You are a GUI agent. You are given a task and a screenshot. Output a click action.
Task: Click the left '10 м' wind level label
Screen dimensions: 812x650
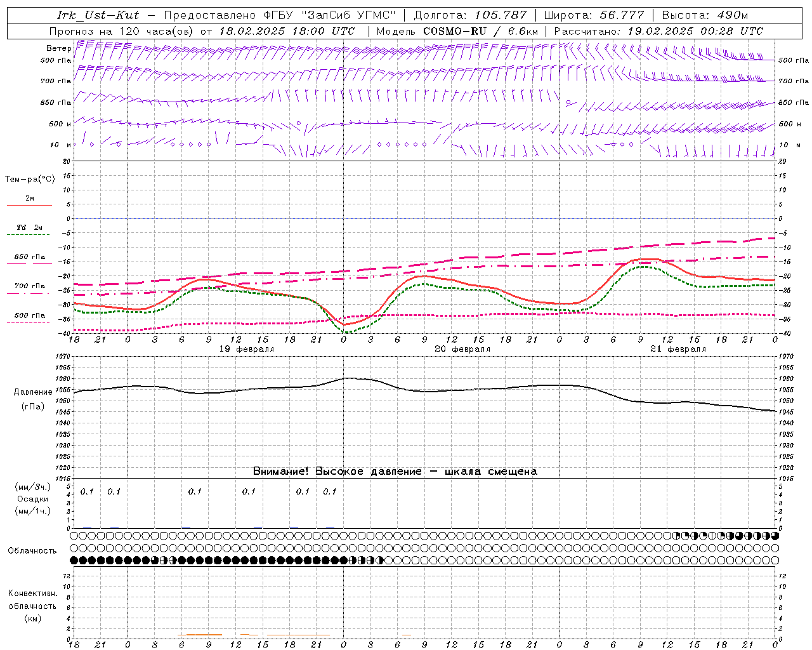coord(61,145)
